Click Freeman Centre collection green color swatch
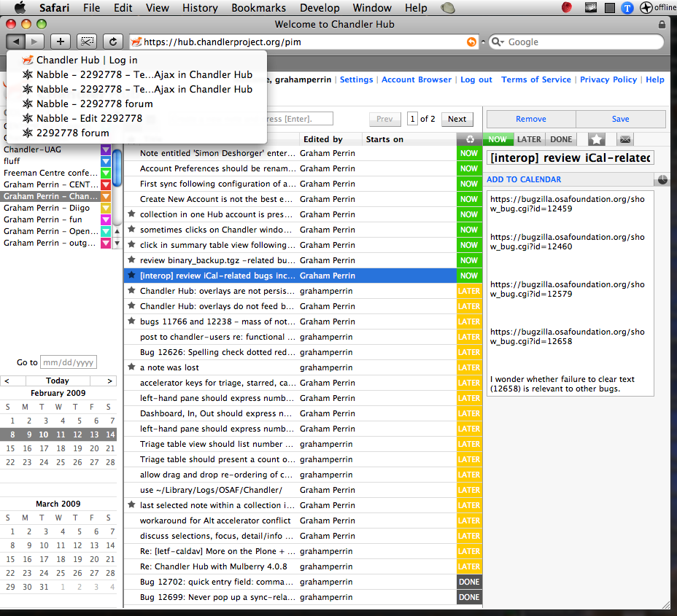 (106, 174)
